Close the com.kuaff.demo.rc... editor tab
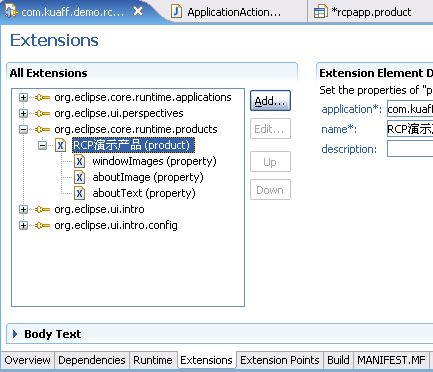This screenshot has height=372, width=433. (x=138, y=12)
